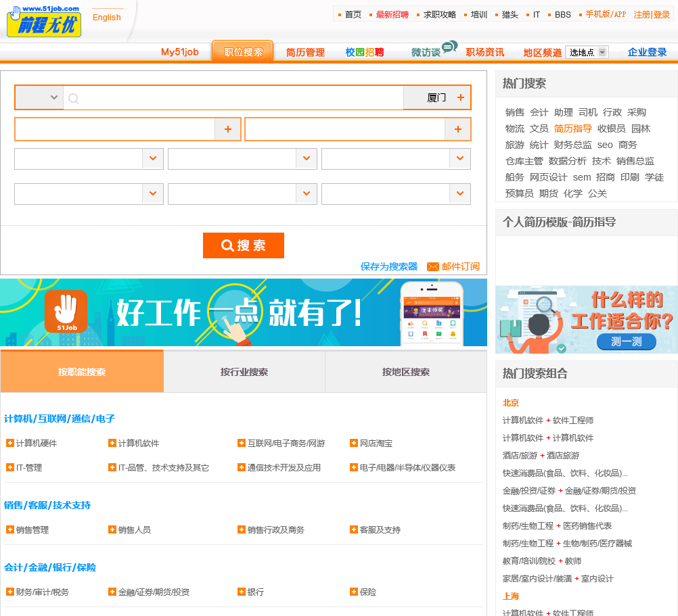Click the main keyword search field
Screen dimensions: 678x616
tap(233, 97)
